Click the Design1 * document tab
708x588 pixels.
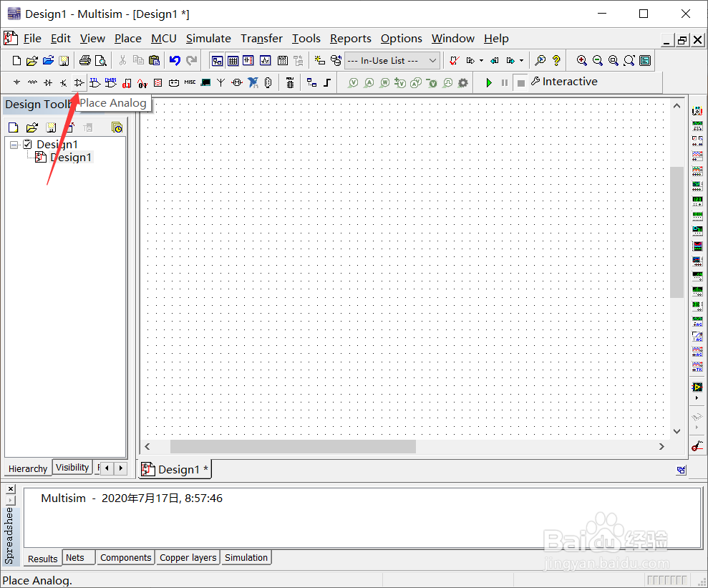[175, 470]
